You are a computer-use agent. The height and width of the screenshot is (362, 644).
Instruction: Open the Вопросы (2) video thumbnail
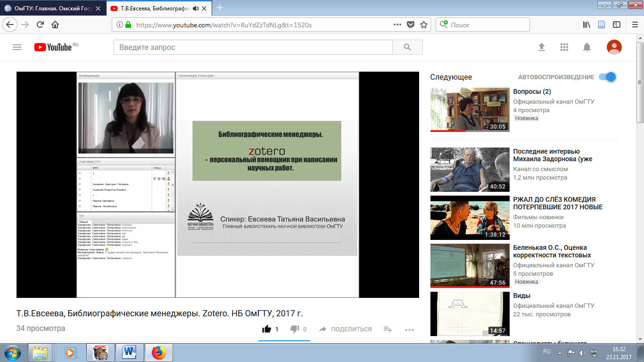(470, 109)
